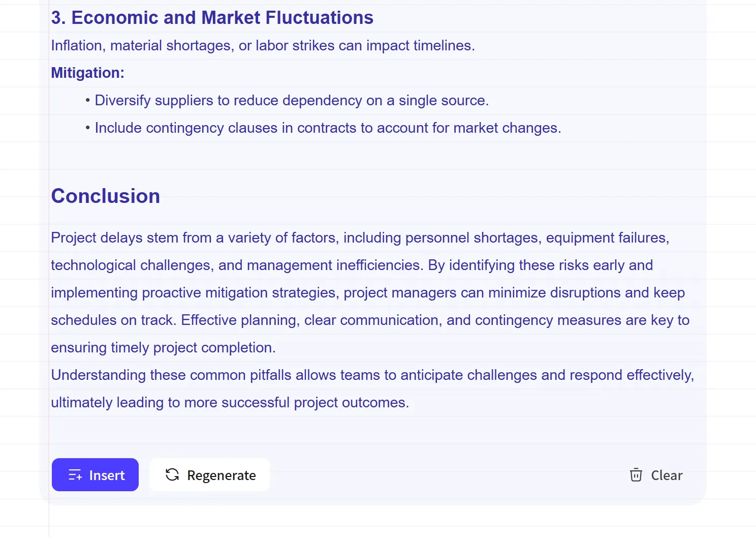This screenshot has height=537, width=756.
Task: Click the Economic and Market Fluctuations heading
Action: click(212, 18)
